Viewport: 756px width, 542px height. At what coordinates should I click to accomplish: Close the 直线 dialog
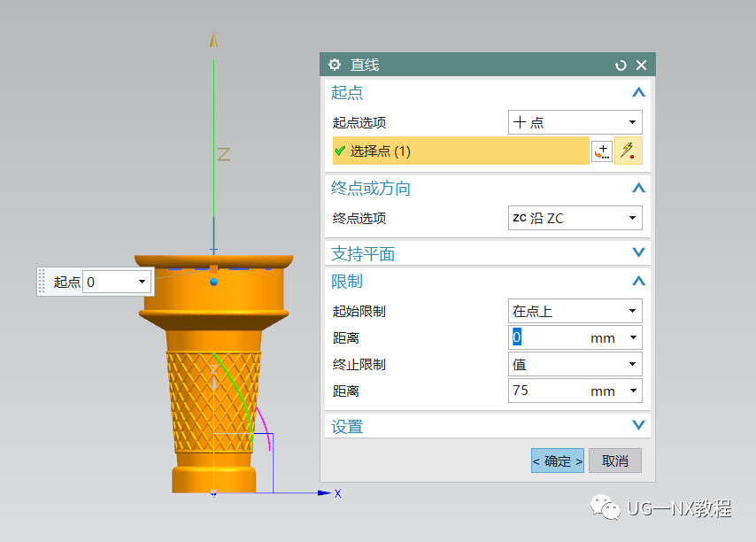coord(641,66)
